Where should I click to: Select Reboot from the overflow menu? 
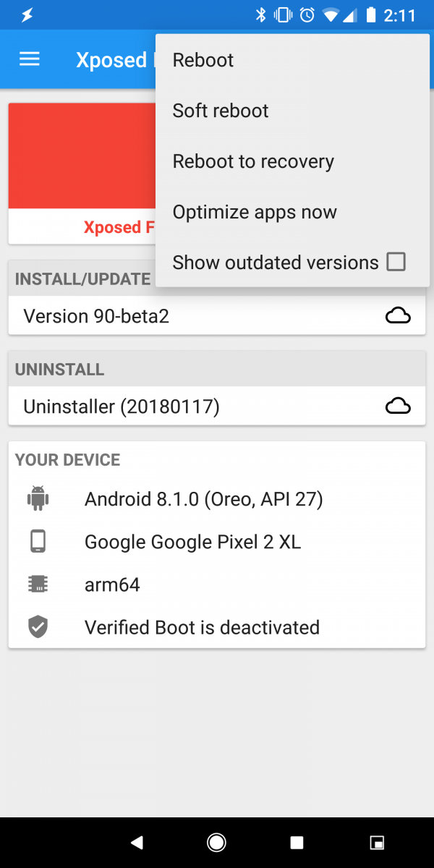(x=203, y=60)
